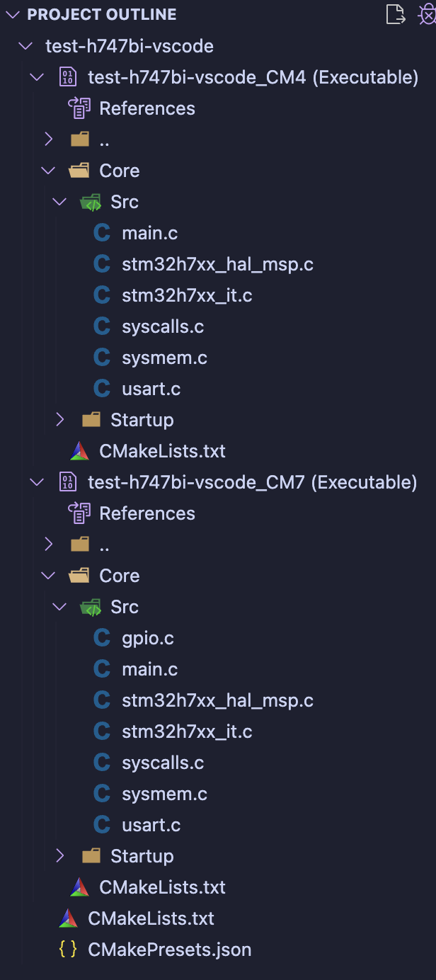Select usart.c in the CM7 Src folder

151,824
